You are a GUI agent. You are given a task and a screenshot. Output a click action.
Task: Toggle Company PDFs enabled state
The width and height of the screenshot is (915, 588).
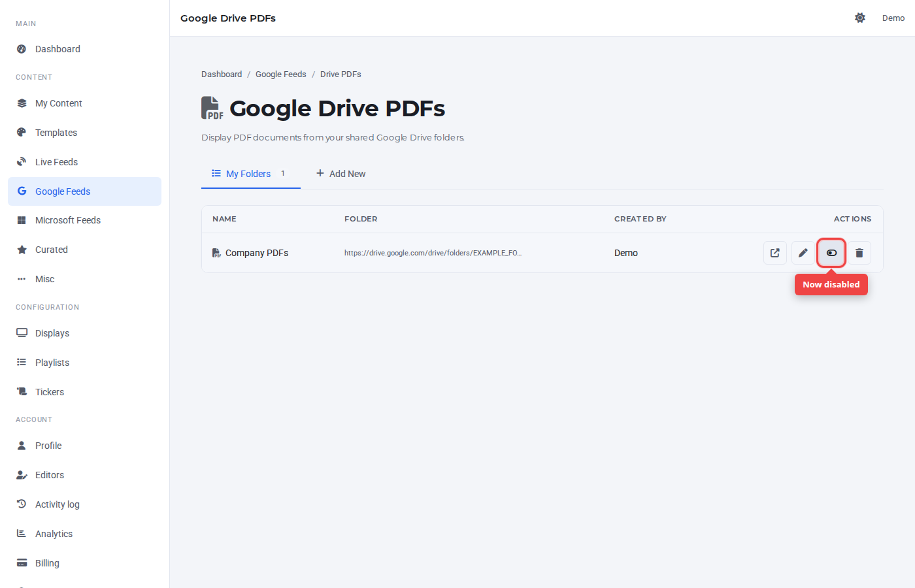831,253
